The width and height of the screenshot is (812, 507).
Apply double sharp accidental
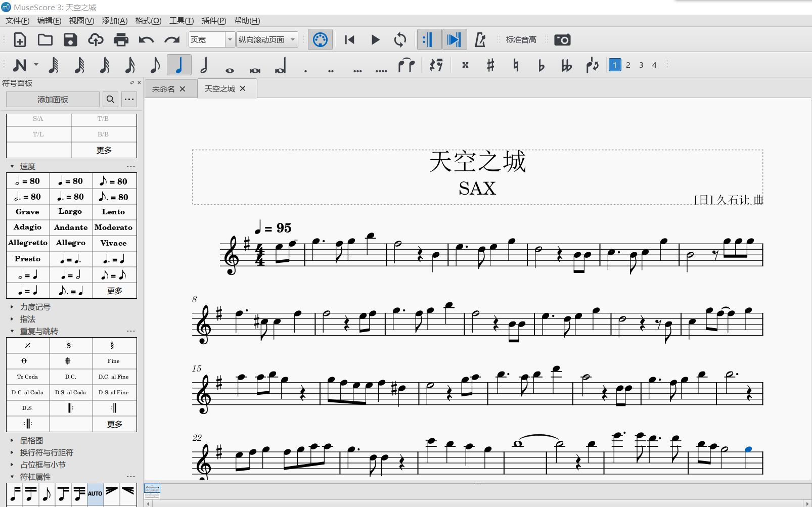(465, 65)
